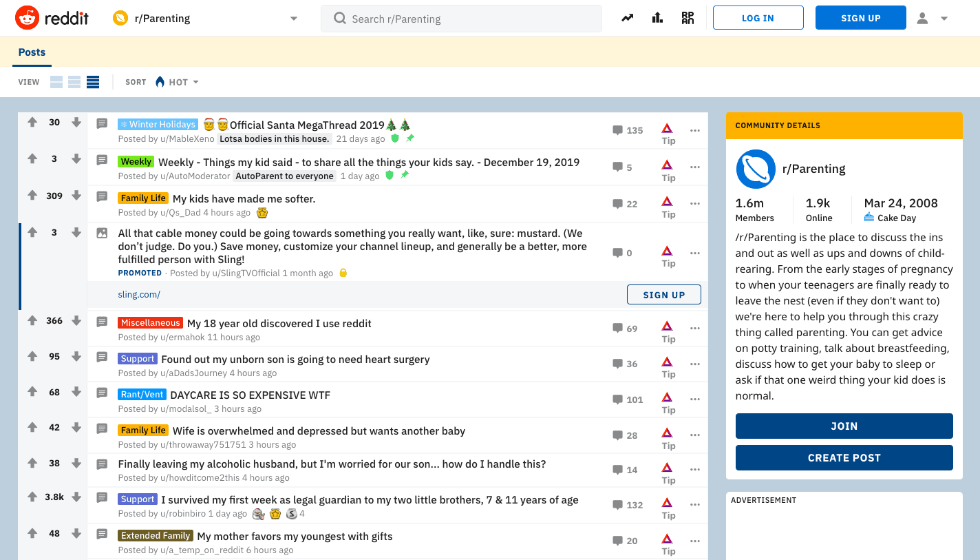Select the Posts tab
This screenshot has width=980, height=560.
click(32, 52)
